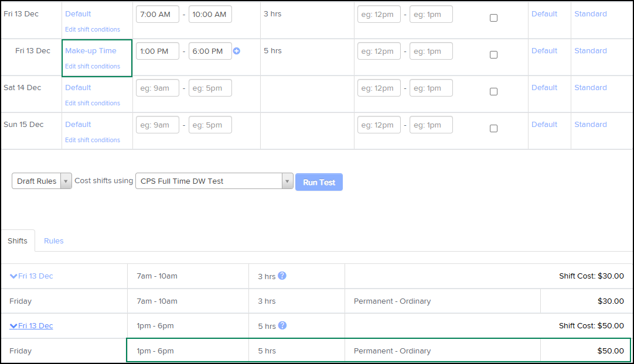Click the Sat 14 Dec start time field
634x364 pixels.
point(158,88)
